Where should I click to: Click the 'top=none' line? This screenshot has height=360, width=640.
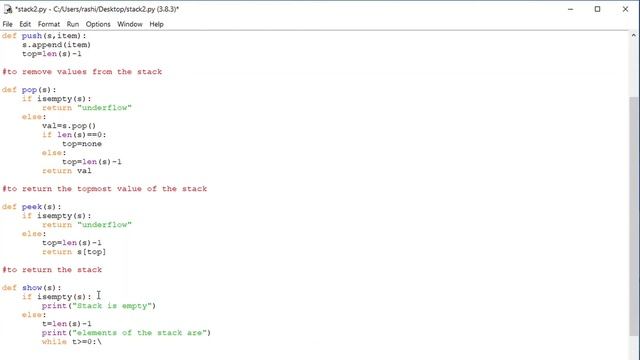pos(82,144)
